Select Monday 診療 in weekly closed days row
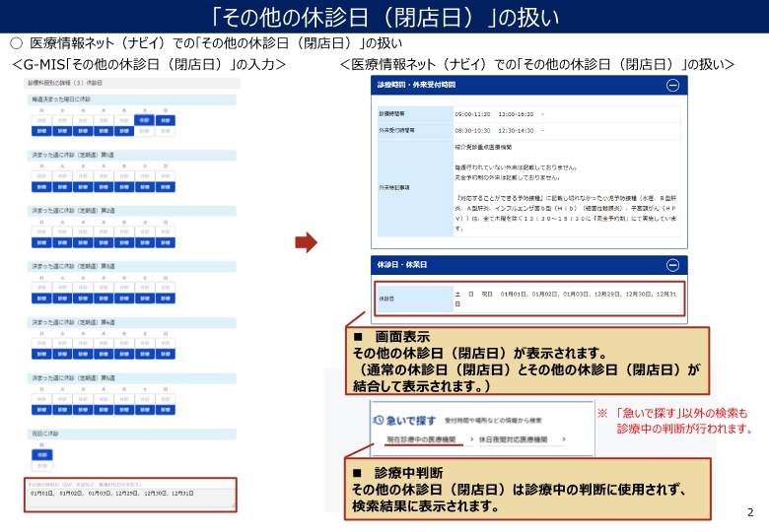769x532 pixels. [x=41, y=131]
